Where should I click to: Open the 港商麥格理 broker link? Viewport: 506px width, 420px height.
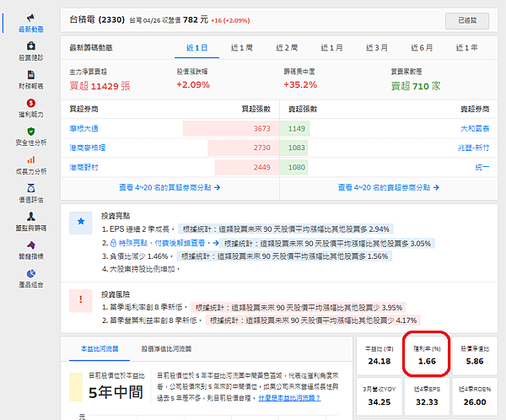pyautogui.click(x=88, y=148)
